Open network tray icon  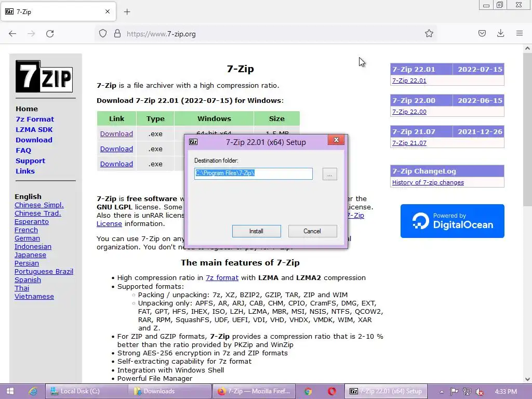[467, 392]
